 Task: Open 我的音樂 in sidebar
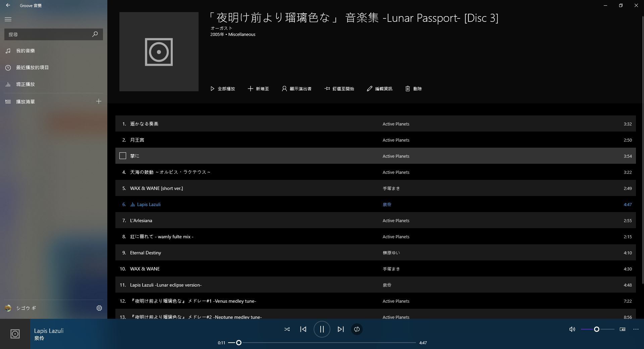tap(54, 51)
